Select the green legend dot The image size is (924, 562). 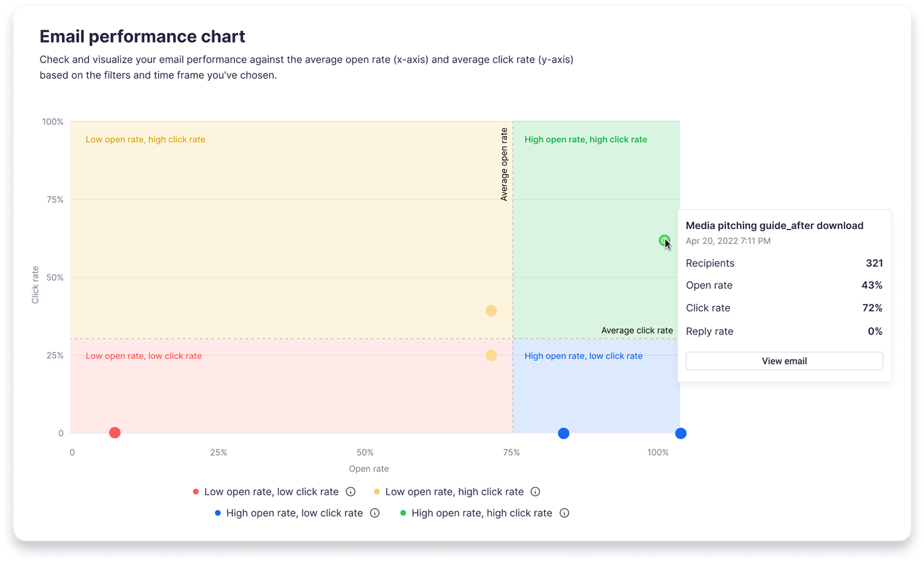[x=403, y=513]
